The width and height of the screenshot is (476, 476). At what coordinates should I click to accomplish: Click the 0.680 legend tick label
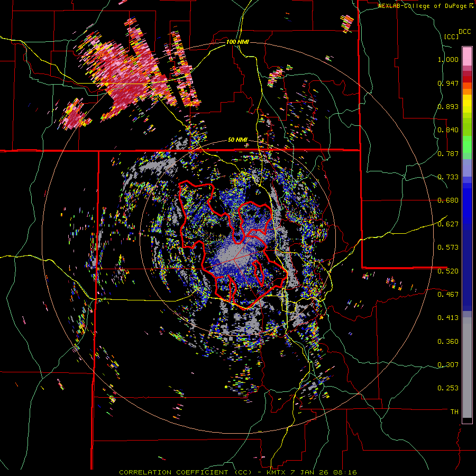click(448, 200)
